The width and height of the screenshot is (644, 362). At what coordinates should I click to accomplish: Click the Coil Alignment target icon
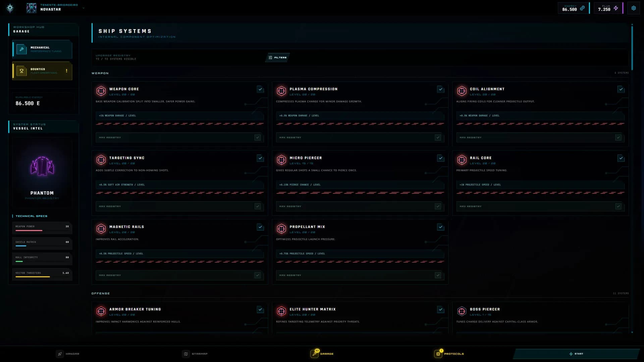462,91
